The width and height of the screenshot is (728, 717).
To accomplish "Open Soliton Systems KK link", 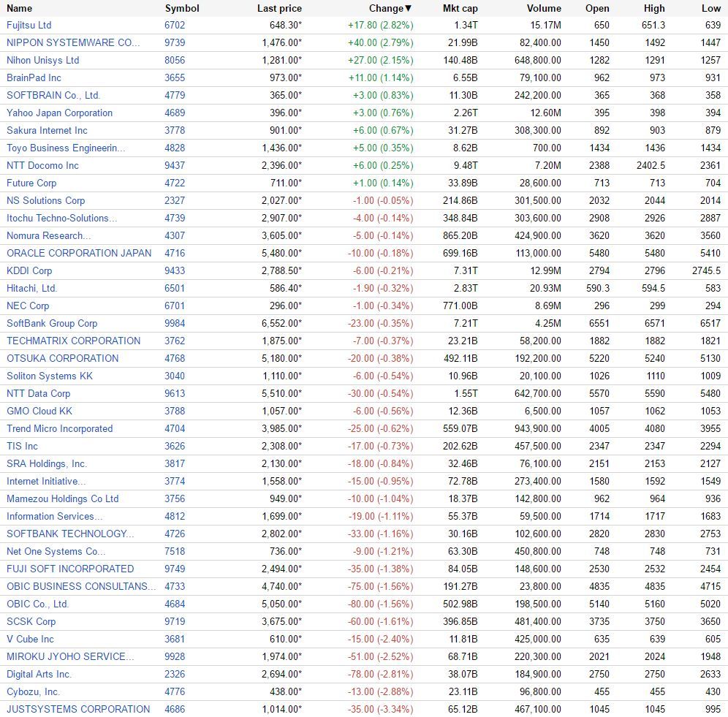I will click(50, 376).
